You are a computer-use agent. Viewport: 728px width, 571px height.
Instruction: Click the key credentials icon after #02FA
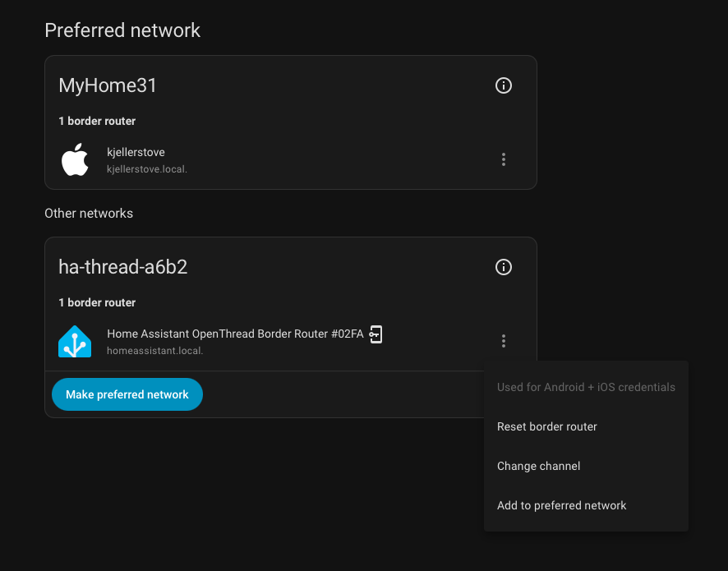376,334
